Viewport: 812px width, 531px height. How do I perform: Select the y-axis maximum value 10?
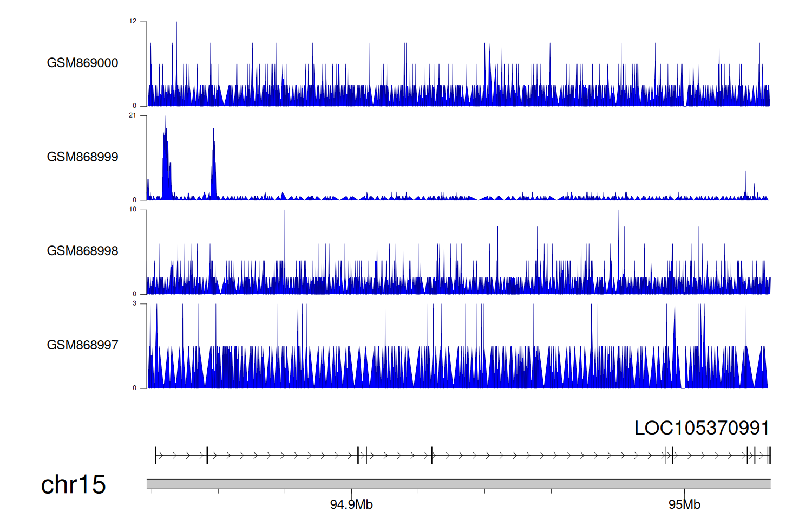click(133, 210)
